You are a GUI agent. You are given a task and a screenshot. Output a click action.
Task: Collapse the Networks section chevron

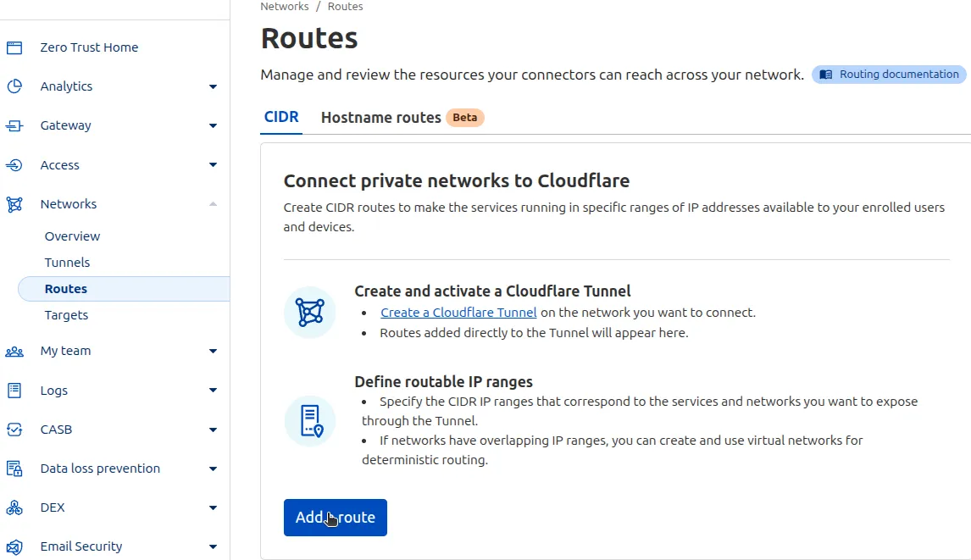point(213,203)
